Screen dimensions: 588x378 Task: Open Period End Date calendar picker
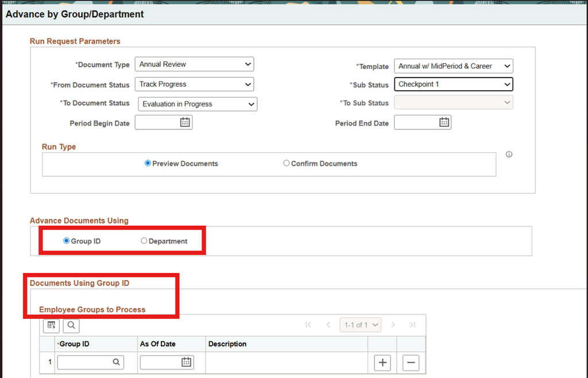(444, 122)
